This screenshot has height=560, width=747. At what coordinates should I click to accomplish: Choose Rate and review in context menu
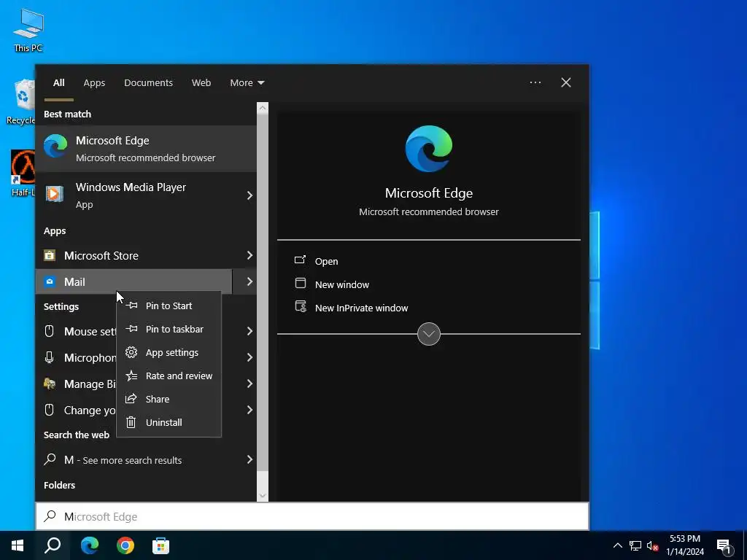(x=169, y=376)
